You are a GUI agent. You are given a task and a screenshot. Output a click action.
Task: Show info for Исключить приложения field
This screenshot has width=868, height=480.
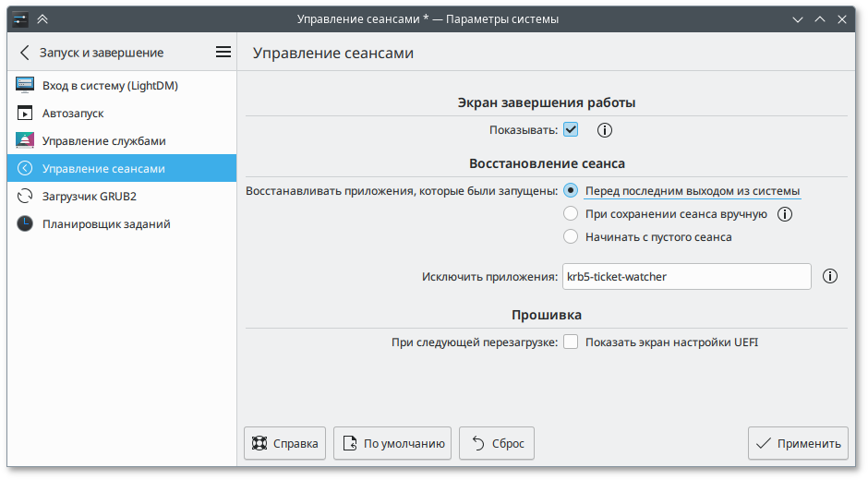830,276
